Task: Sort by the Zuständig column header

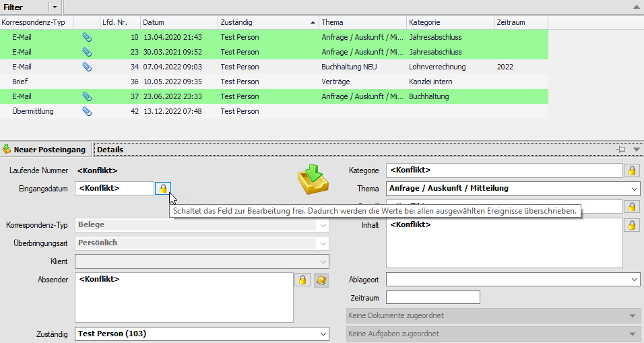Action: 268,23
